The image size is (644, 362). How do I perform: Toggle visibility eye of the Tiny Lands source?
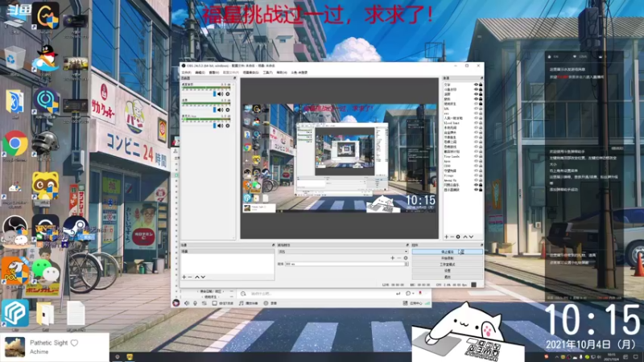[476, 156]
